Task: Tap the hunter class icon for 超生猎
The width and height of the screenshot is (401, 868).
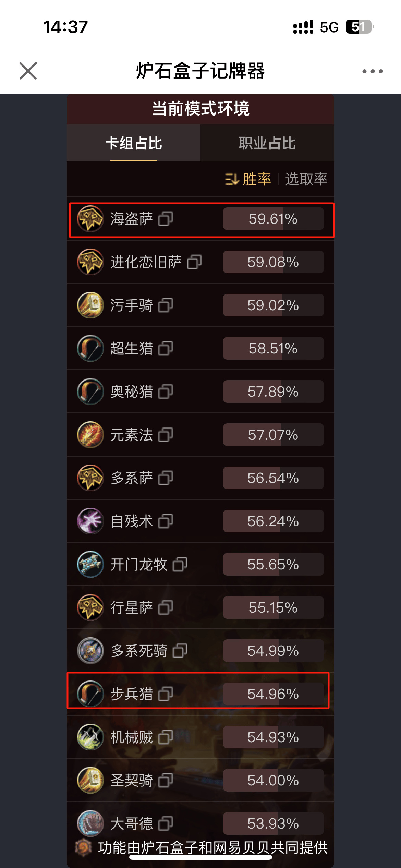Action: pos(90,348)
